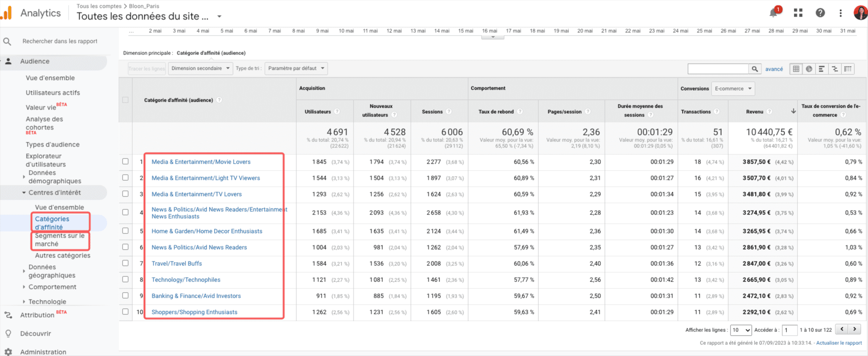The height and width of the screenshot is (356, 868).
Task: Open Autres catégories report
Action: pos(63,256)
